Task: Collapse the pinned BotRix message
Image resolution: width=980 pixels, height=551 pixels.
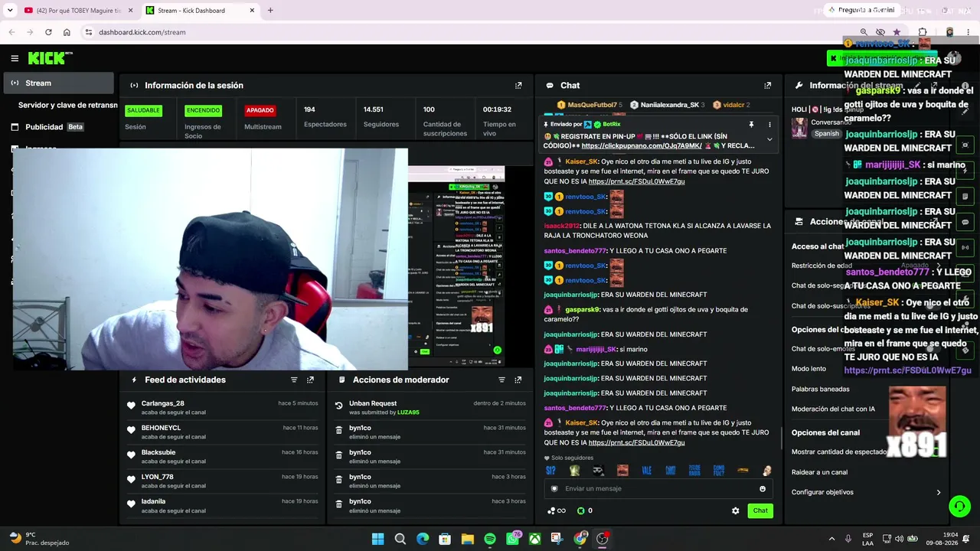Action: click(769, 139)
